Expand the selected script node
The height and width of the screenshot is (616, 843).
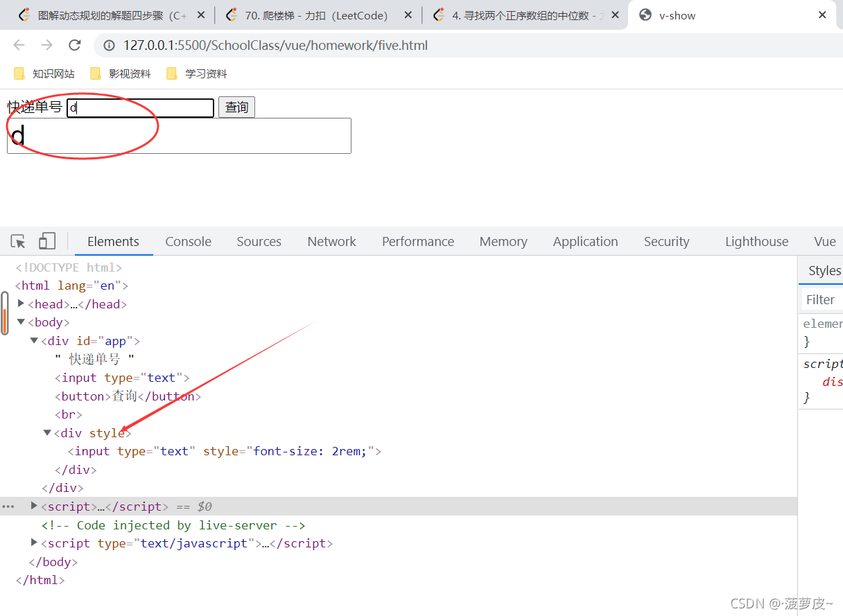click(34, 506)
